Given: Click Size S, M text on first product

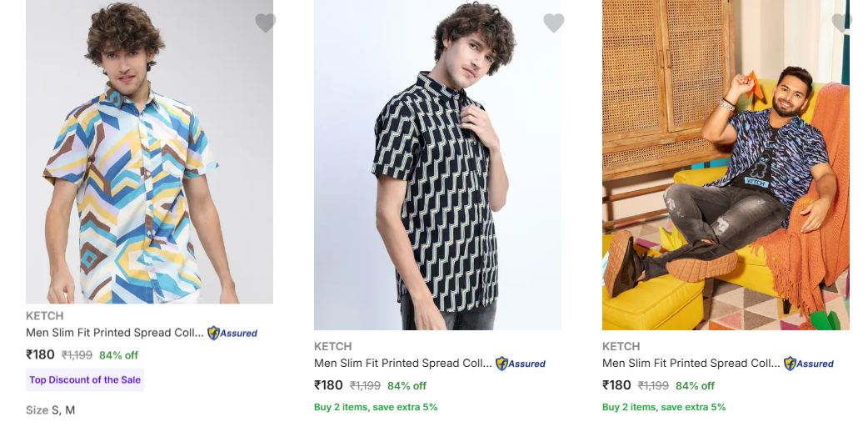Looking at the screenshot, I should point(51,410).
